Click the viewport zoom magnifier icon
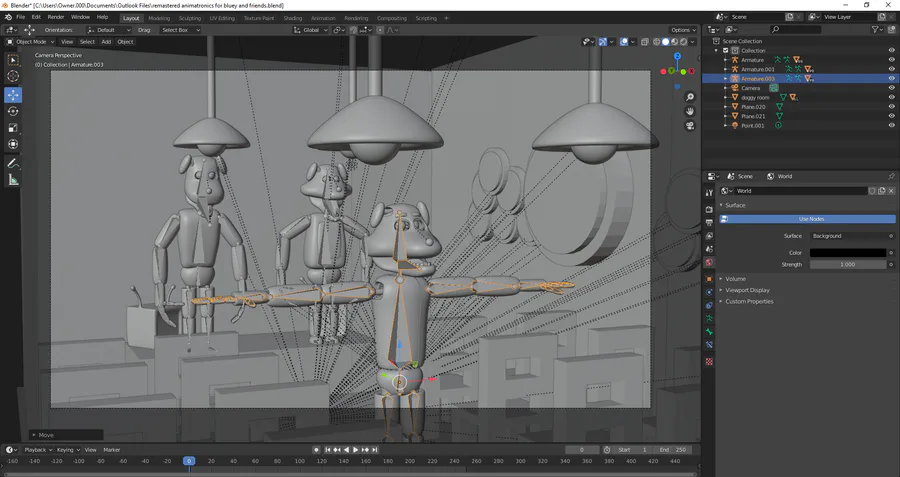 coord(690,97)
